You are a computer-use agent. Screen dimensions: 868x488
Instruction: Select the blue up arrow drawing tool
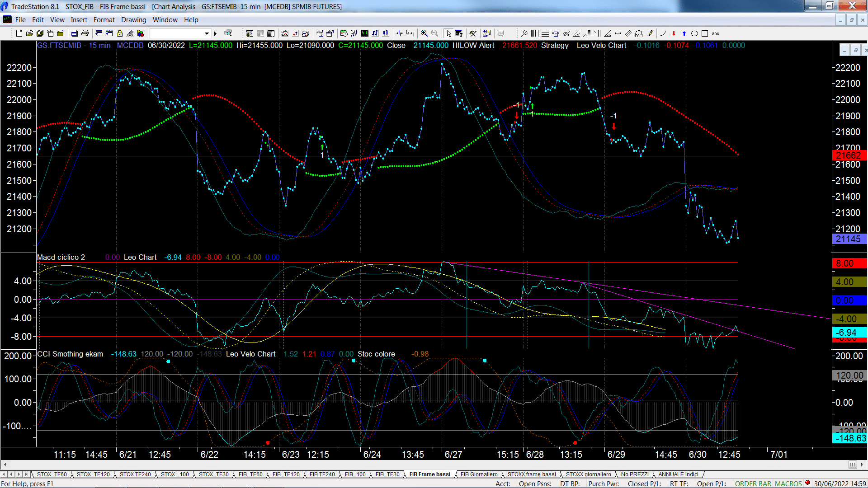(x=684, y=33)
